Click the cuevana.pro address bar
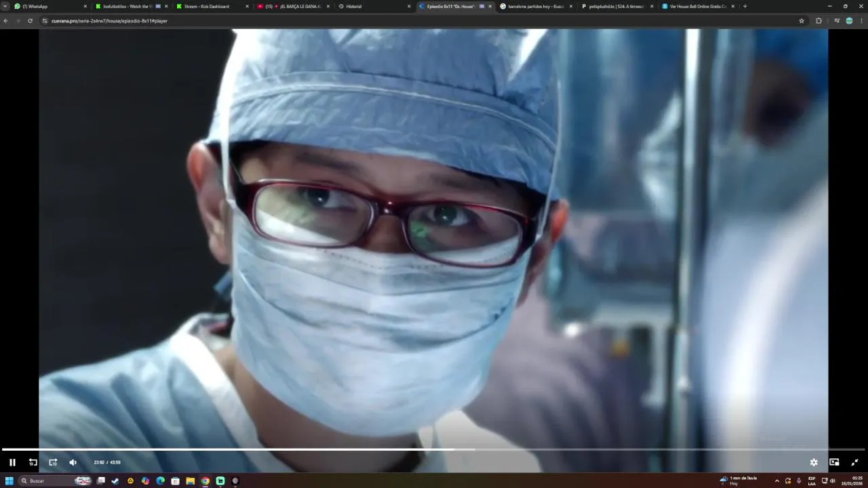 click(420, 21)
